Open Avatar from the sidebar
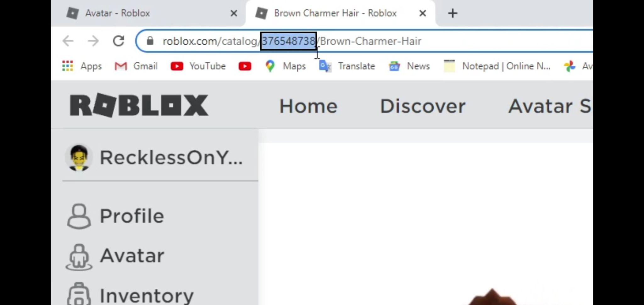 click(x=132, y=255)
